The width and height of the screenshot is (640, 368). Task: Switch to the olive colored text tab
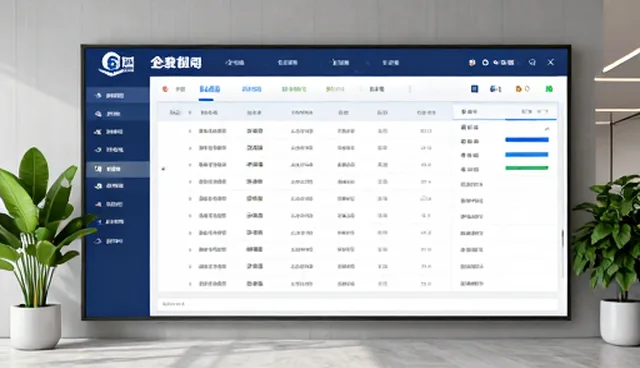335,89
